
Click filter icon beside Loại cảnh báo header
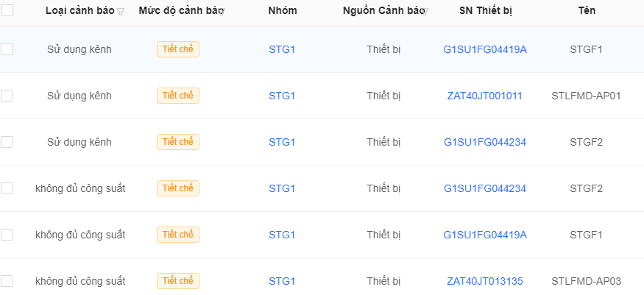point(121,12)
